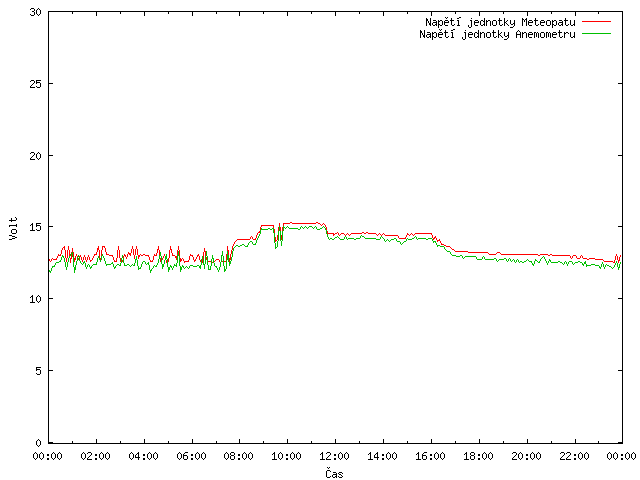Click the y-axis value 15
Image resolution: width=640 pixels, height=480 pixels.
tap(36, 227)
